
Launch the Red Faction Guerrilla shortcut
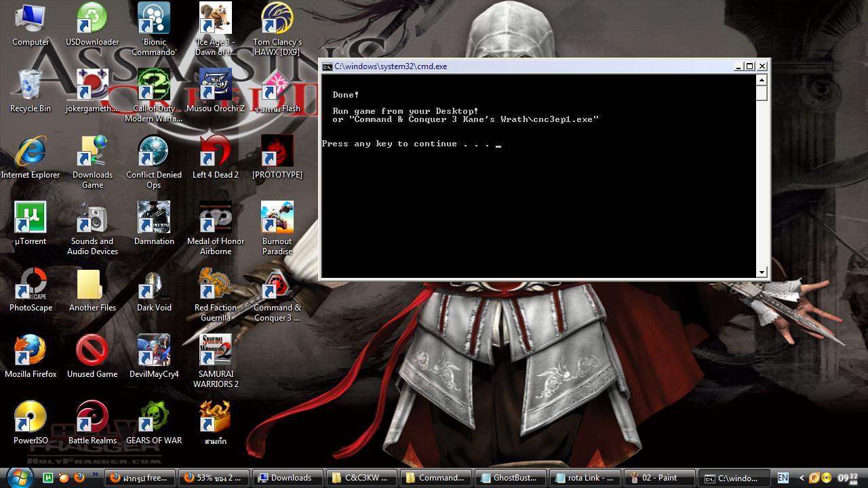[216, 296]
